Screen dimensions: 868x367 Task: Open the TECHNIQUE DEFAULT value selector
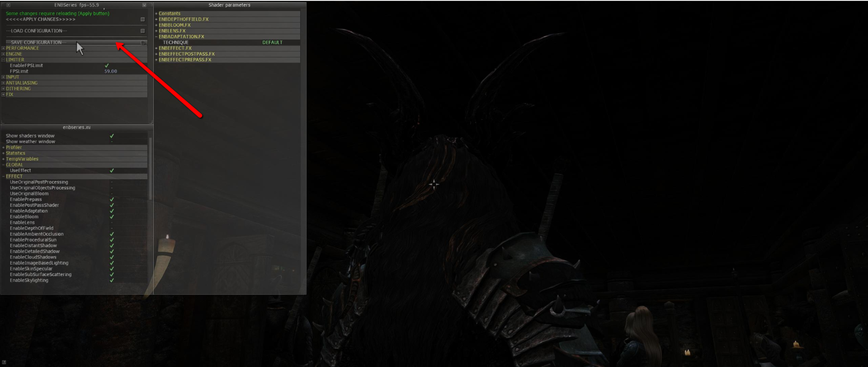[x=272, y=42]
